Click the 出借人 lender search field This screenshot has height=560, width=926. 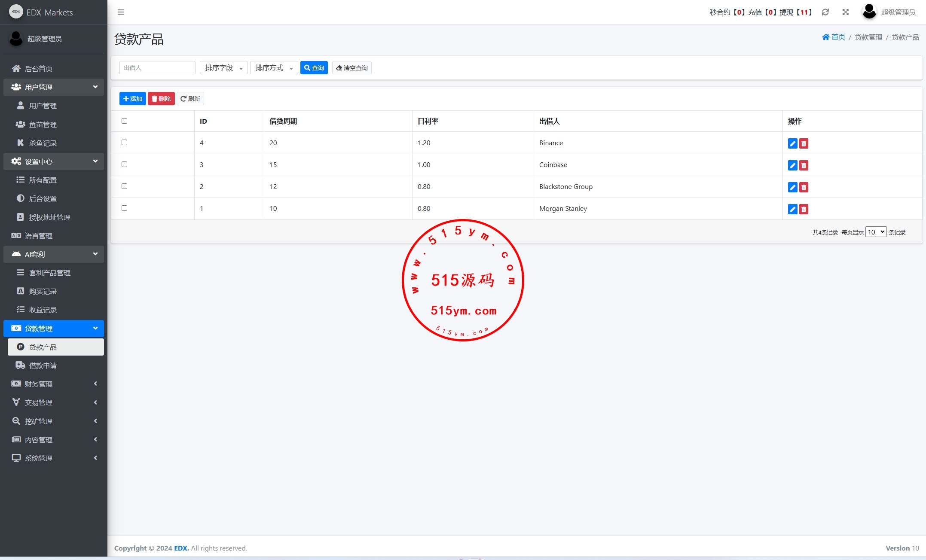157,68
